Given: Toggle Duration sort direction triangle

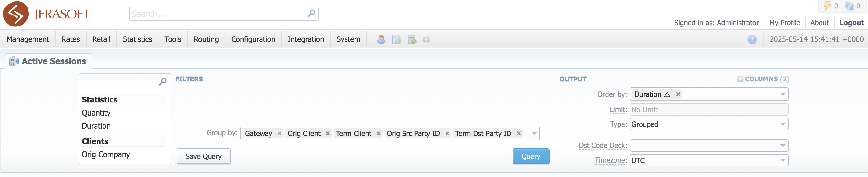Looking at the screenshot, I should click(x=667, y=94).
